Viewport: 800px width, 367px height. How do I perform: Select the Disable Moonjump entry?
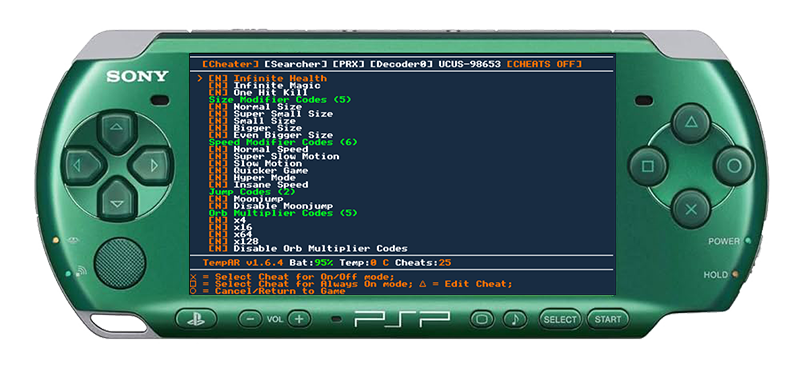click(x=271, y=206)
